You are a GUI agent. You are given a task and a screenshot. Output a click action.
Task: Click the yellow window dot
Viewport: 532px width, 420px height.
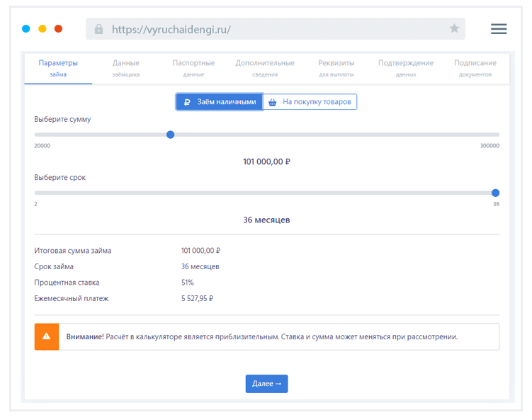[x=43, y=29]
